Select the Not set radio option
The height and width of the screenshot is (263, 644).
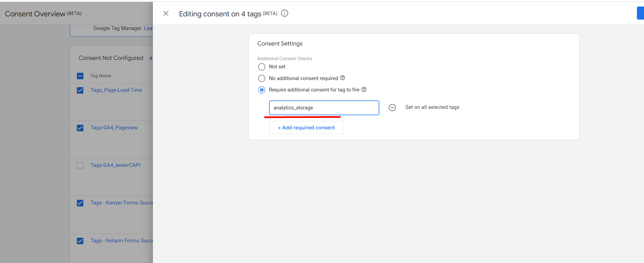pyautogui.click(x=261, y=67)
